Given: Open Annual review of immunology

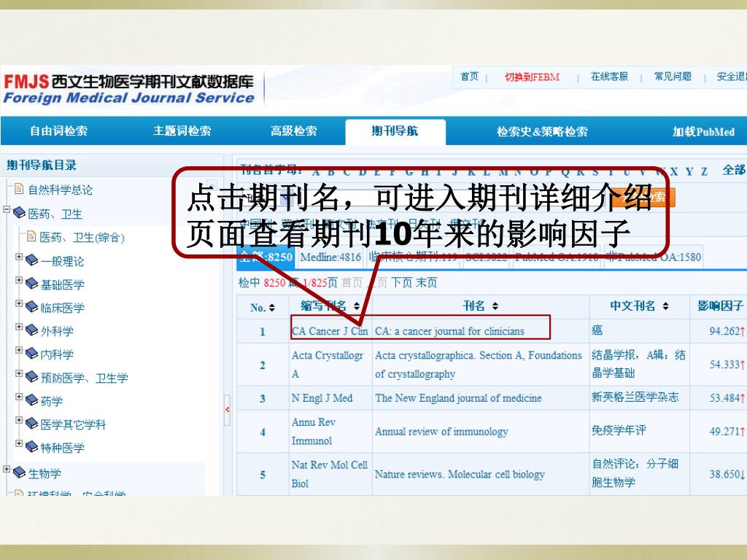Looking at the screenshot, I should click(441, 432).
